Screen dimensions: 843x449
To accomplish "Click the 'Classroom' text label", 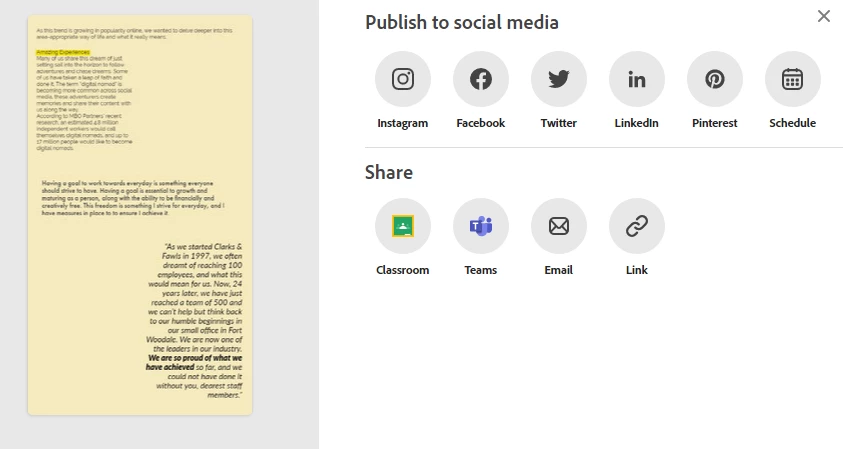I will coord(403,270).
